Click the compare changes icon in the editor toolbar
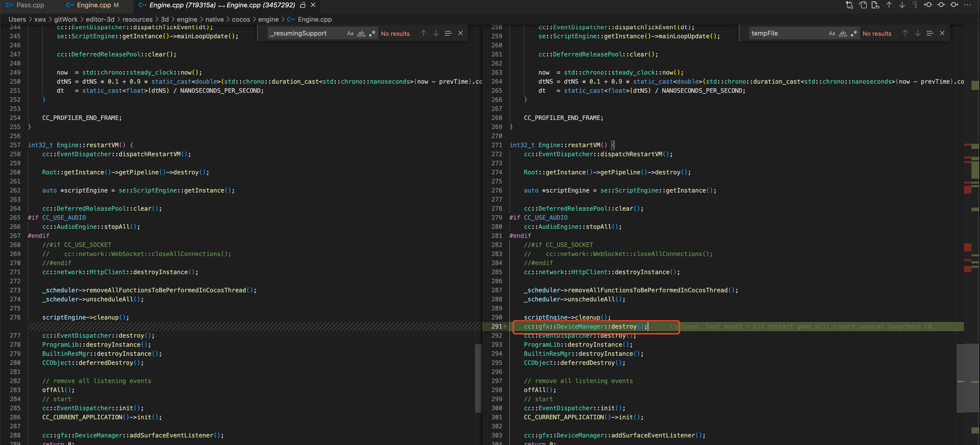The width and height of the screenshot is (980, 445). [x=850, y=5]
